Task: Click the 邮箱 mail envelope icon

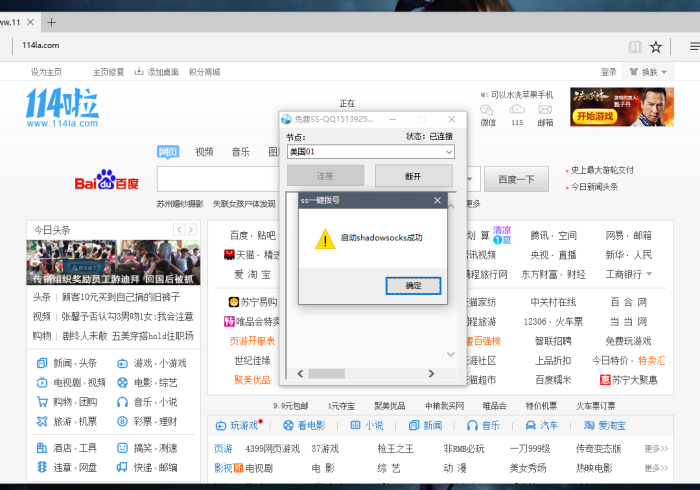Action: click(x=545, y=110)
